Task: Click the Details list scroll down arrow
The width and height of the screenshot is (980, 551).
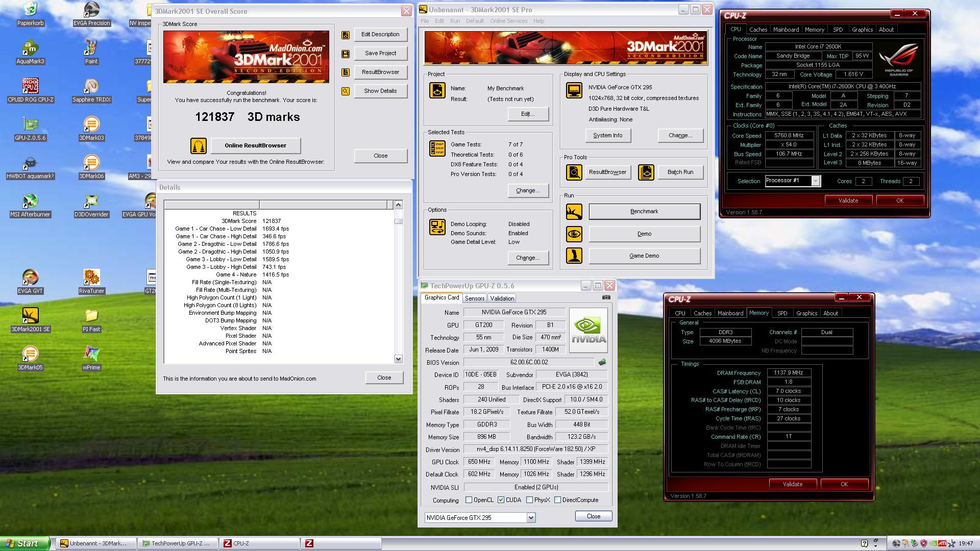Action: tap(398, 359)
